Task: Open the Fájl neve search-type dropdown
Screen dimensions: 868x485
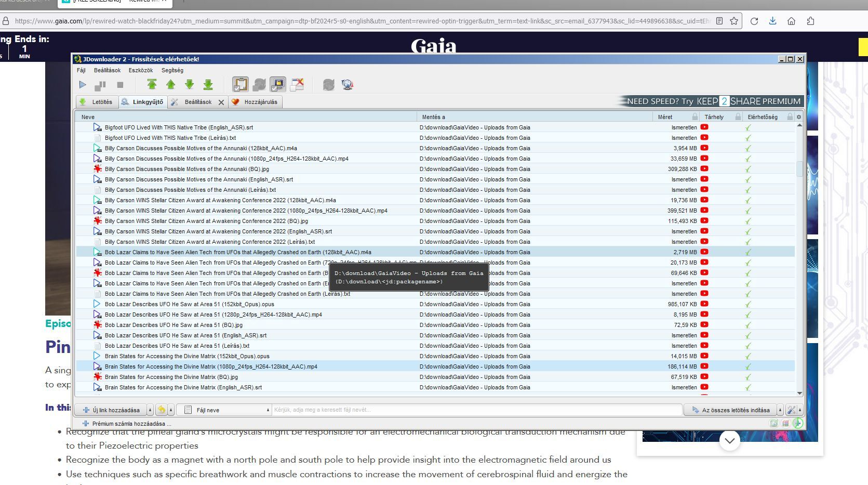Action: click(x=224, y=410)
